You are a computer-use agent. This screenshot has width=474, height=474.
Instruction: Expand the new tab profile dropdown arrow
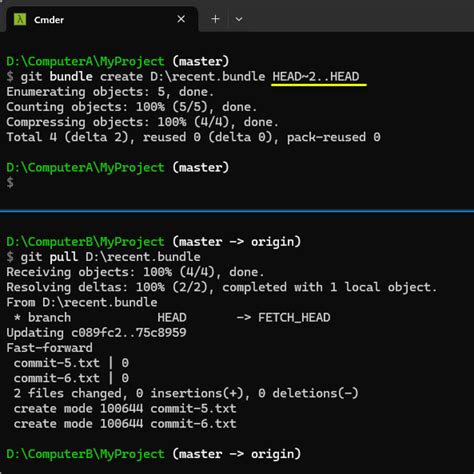click(x=239, y=19)
